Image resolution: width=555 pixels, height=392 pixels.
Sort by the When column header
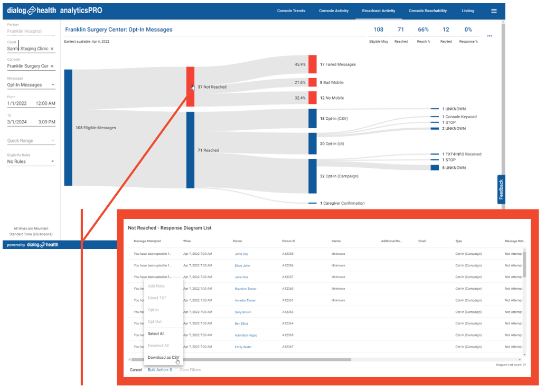point(187,241)
